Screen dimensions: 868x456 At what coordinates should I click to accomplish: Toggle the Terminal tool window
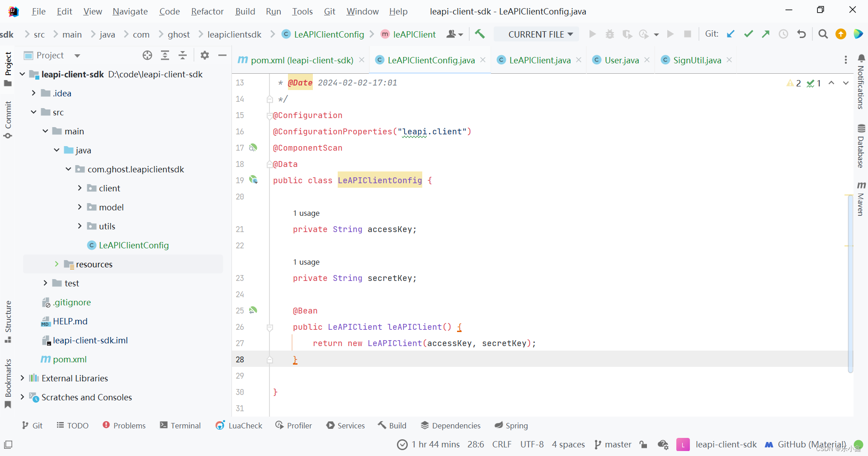tap(180, 425)
